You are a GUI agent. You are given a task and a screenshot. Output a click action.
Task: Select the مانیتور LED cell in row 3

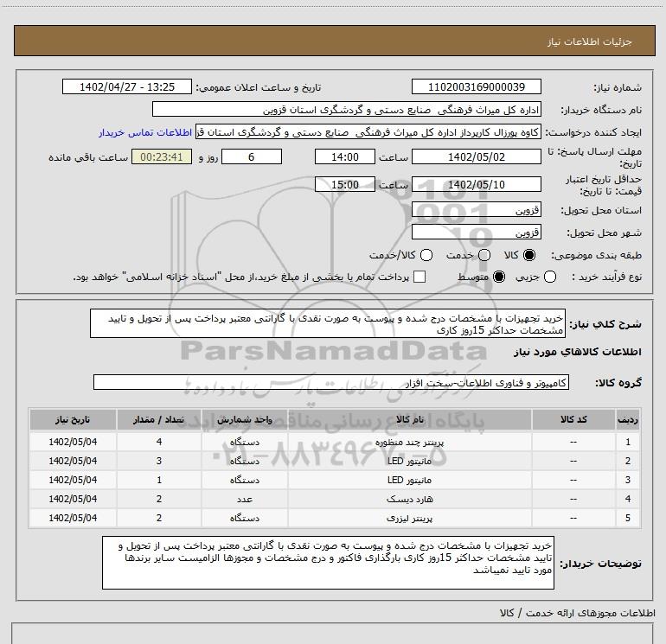coord(409,480)
